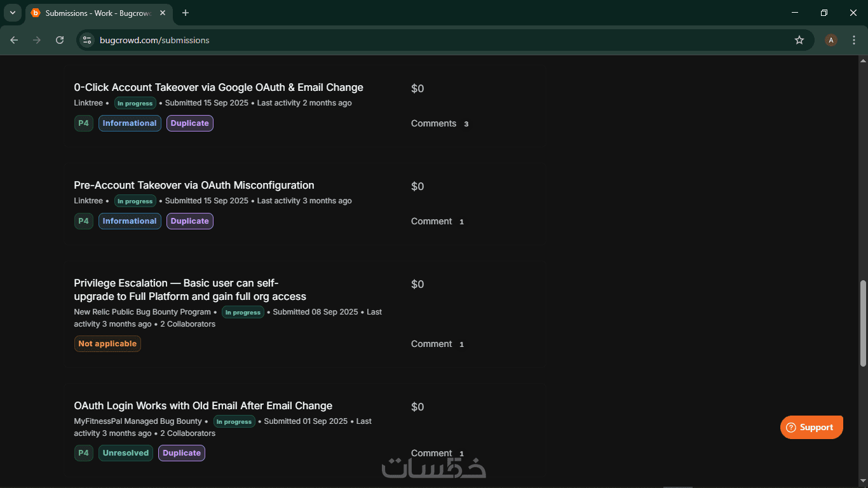Click 2 Collaborators on OAuth Login row

tap(187, 433)
